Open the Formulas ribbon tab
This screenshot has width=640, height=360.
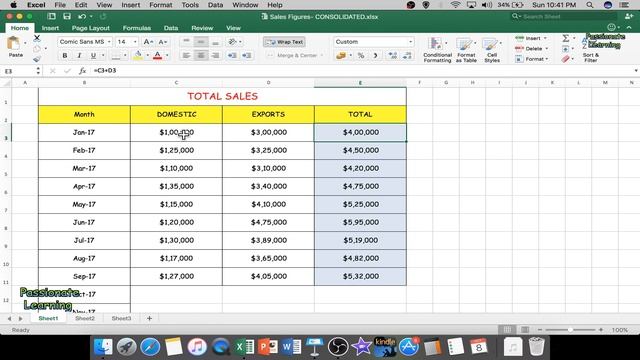(137, 28)
